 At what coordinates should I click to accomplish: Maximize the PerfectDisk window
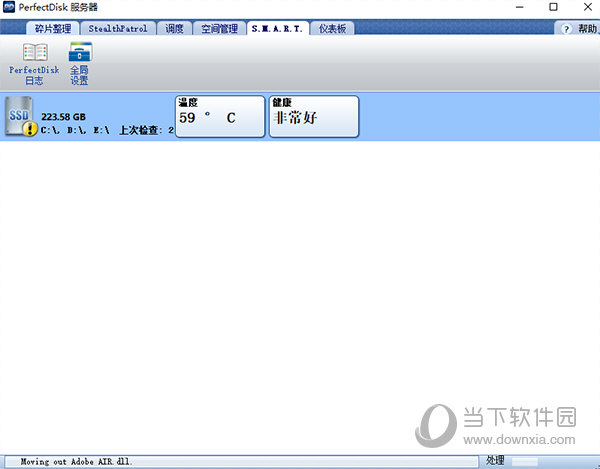pos(553,7)
